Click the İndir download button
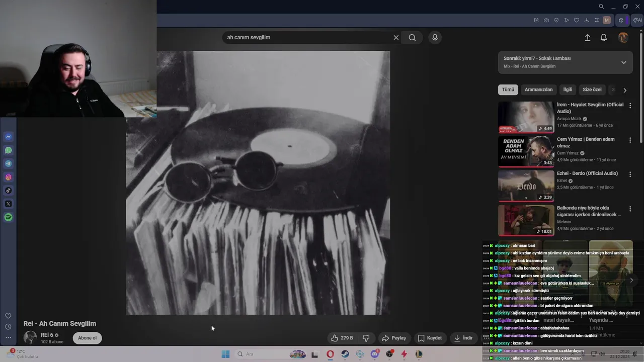644x362 pixels. coord(463,338)
